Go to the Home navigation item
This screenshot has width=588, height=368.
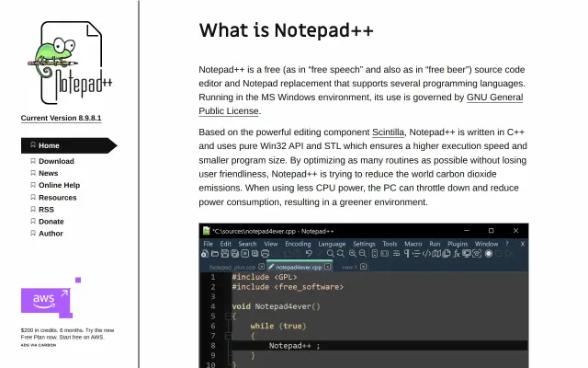(x=69, y=145)
